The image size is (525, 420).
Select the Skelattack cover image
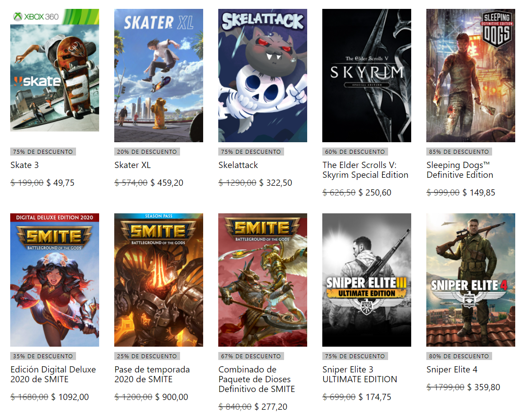coord(263,76)
